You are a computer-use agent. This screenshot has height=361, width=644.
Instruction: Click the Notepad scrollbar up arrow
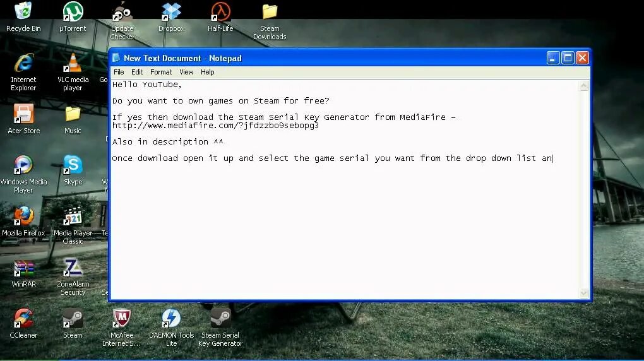click(x=583, y=85)
